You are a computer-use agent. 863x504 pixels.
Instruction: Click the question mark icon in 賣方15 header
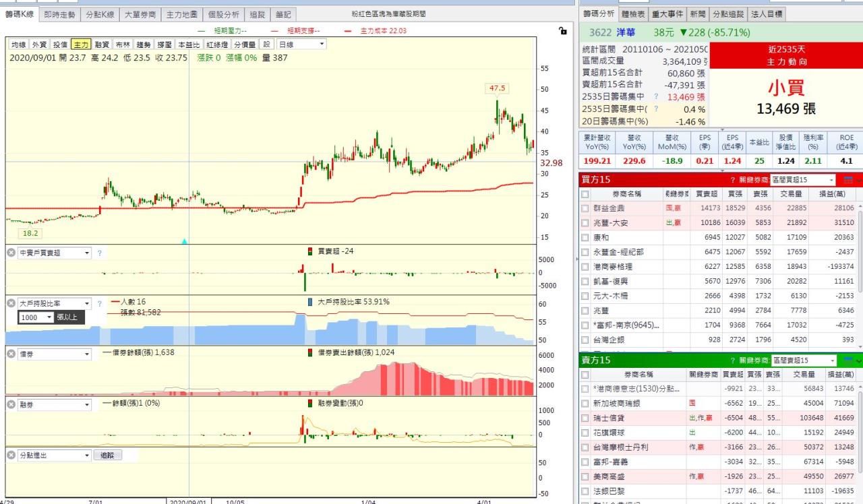click(x=732, y=360)
